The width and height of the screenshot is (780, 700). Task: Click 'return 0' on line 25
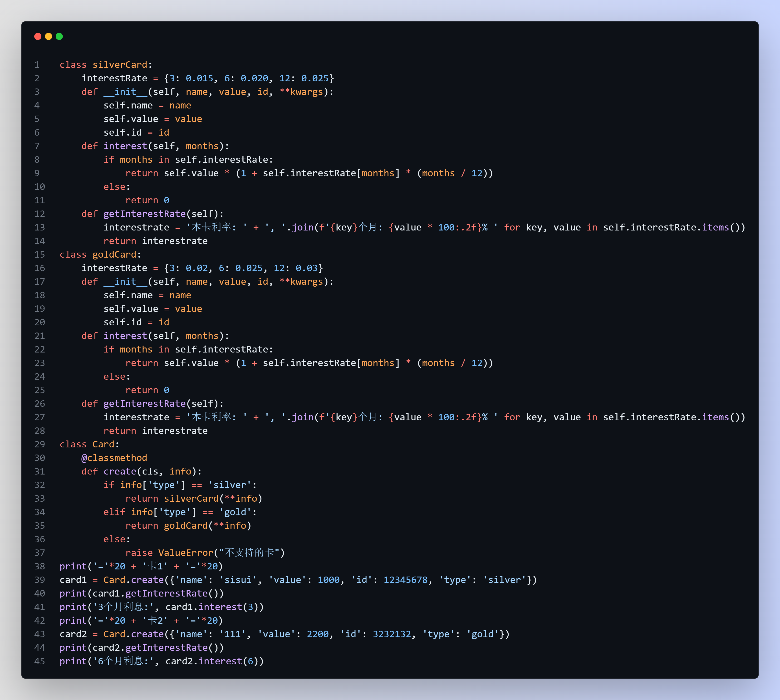147,390
